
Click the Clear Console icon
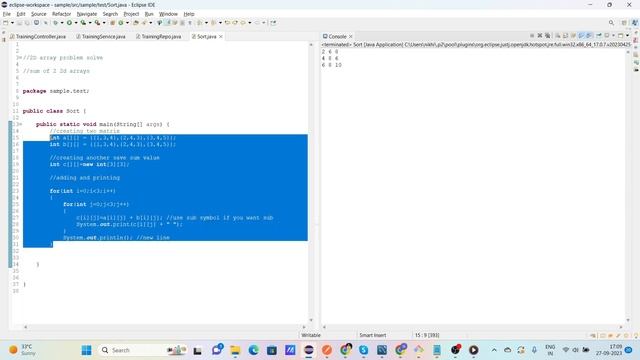click(x=558, y=36)
